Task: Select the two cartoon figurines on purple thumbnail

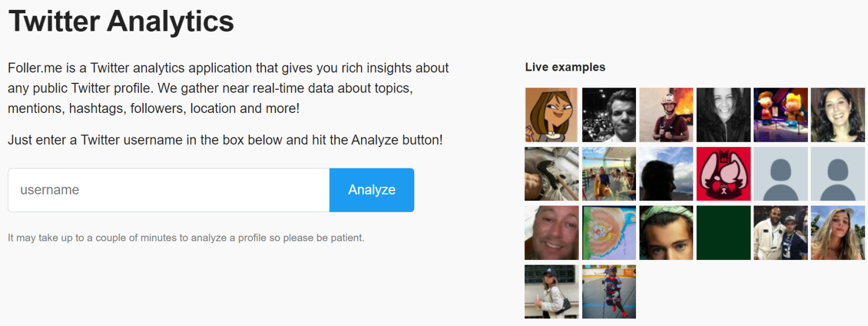Action: (x=781, y=115)
